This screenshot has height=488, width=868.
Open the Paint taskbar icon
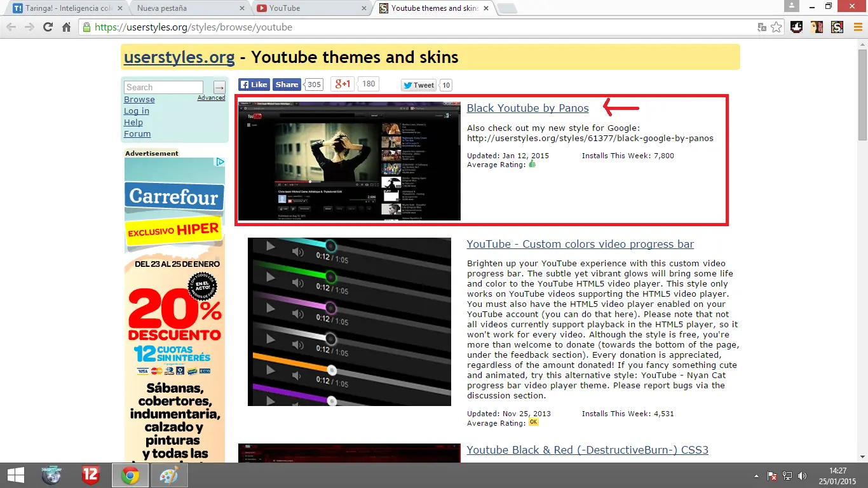170,475
